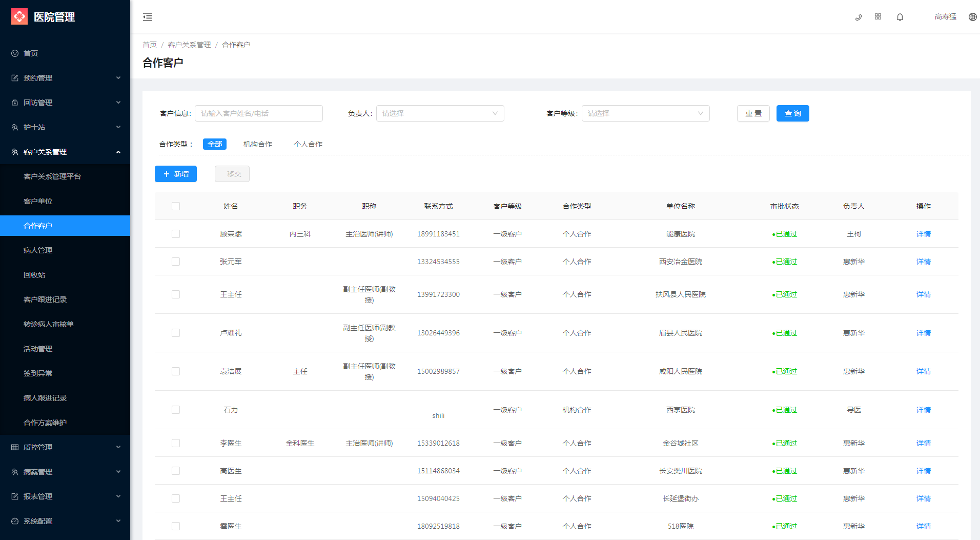The height and width of the screenshot is (540, 980).
Task: Click phone number 18991183451 cell
Action: pyautogui.click(x=438, y=234)
